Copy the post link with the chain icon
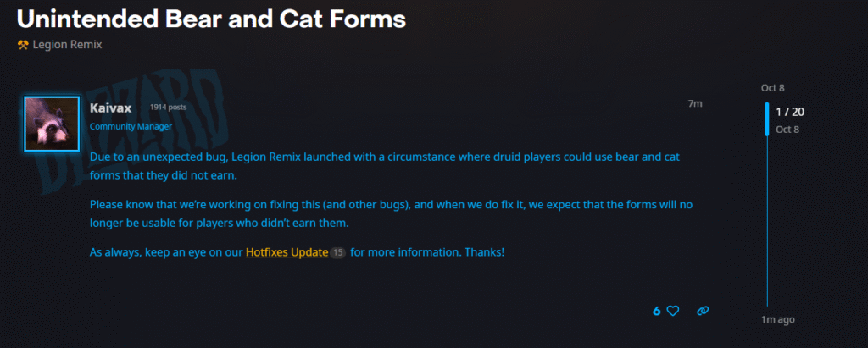This screenshot has width=868, height=348. coord(702,311)
